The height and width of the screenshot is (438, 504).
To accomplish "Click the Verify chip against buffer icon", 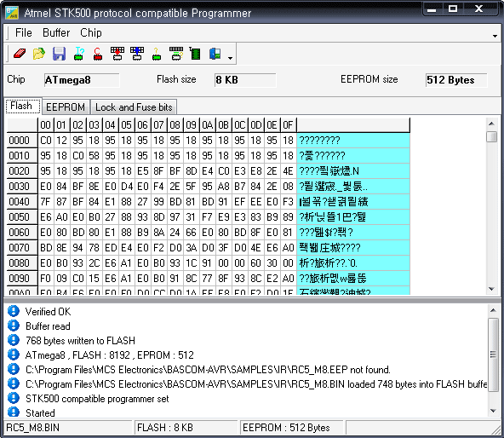I will pyautogui.click(x=176, y=54).
